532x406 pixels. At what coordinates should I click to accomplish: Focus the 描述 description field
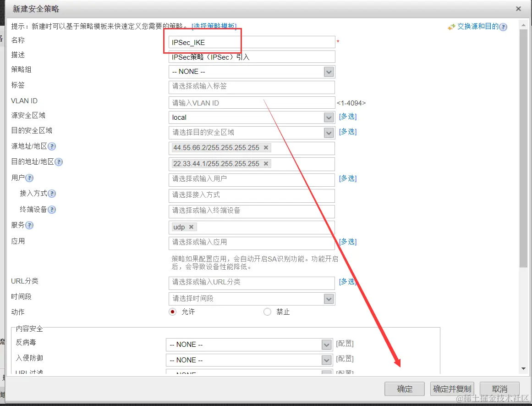click(x=252, y=57)
